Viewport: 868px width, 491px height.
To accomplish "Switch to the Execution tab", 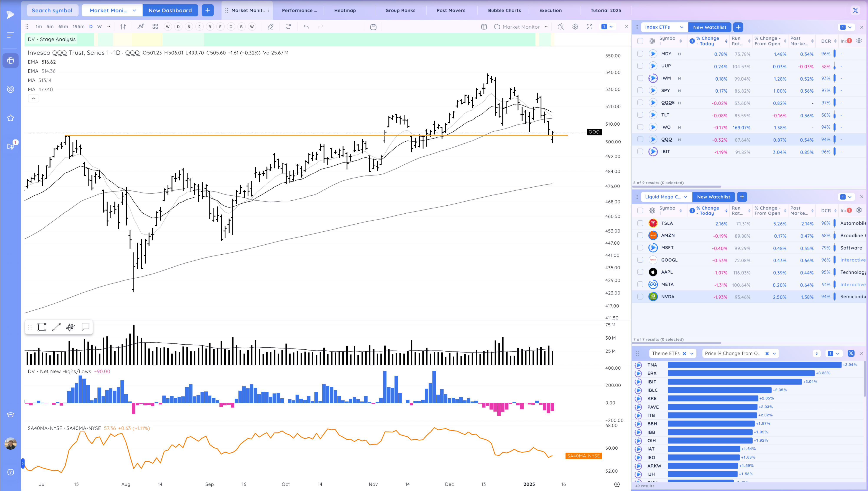I will (550, 10).
